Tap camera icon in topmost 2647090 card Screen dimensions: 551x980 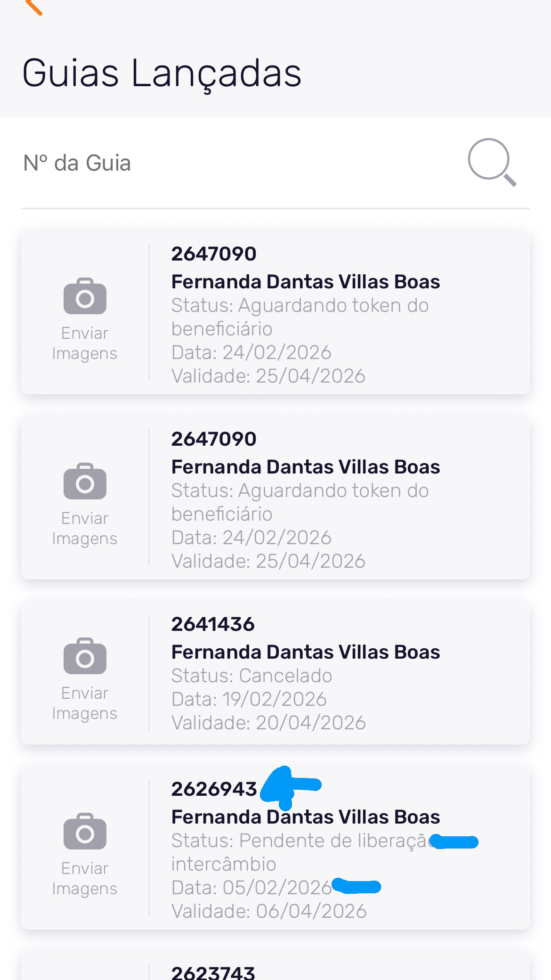coord(85,296)
